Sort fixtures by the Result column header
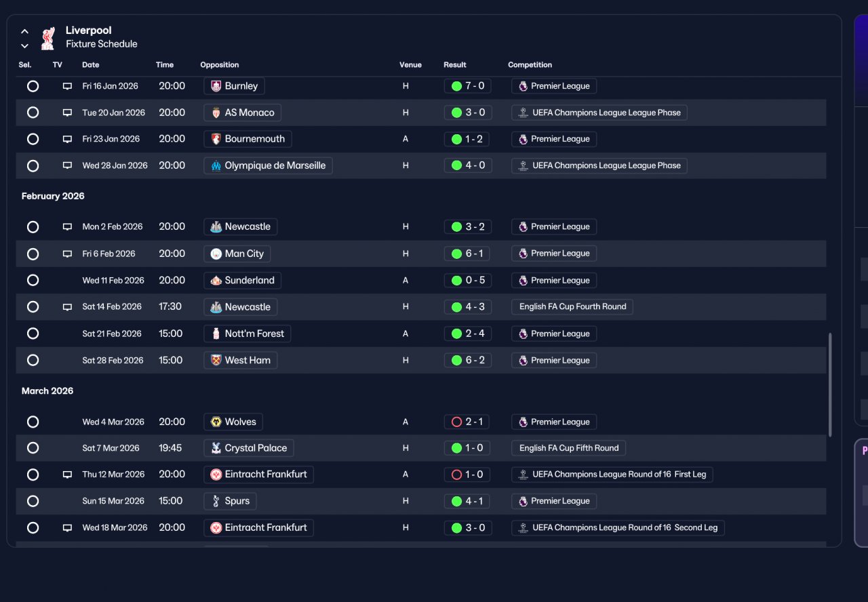 tap(455, 65)
